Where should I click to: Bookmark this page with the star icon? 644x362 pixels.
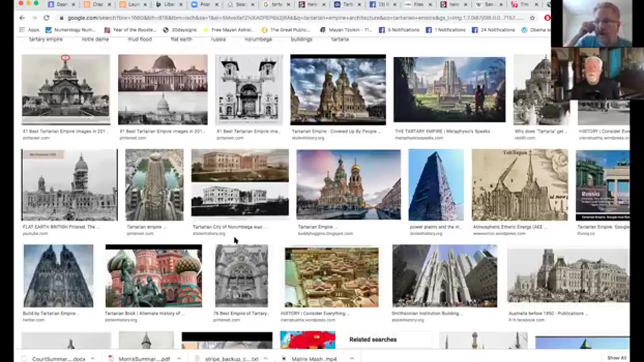click(532, 18)
